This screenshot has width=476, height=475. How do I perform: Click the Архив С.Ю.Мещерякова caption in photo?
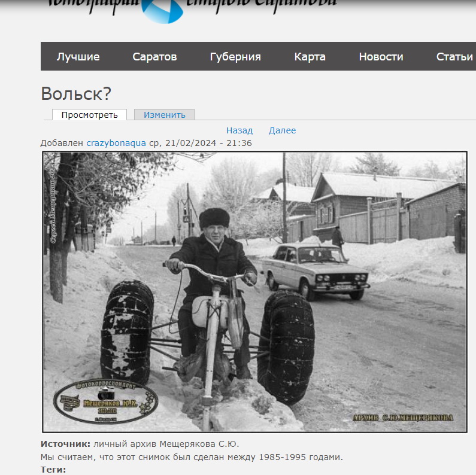point(403,418)
